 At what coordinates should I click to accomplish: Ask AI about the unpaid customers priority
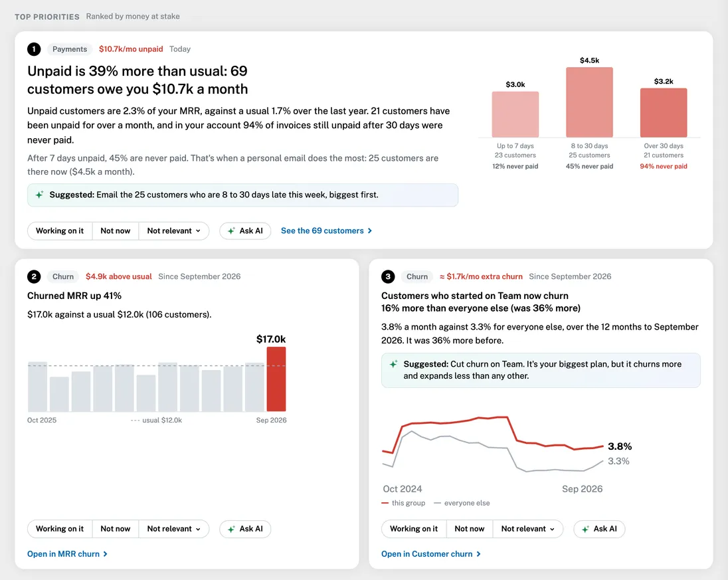coord(245,231)
